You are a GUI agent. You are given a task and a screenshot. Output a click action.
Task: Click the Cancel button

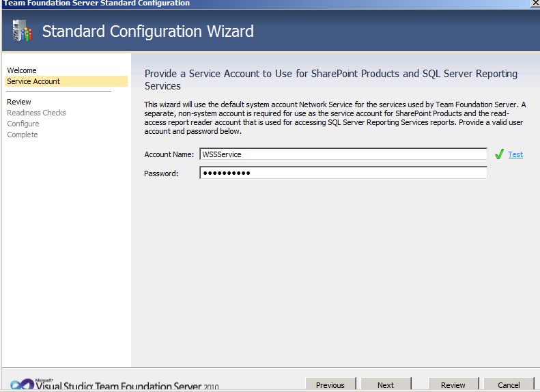509,384
